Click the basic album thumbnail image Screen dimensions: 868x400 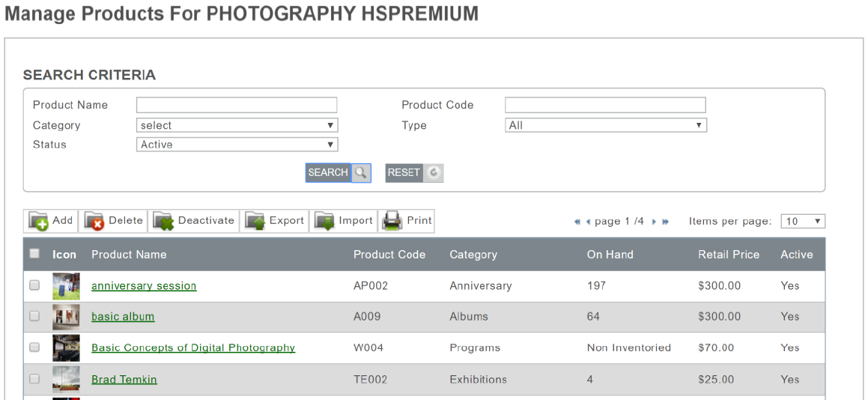click(x=66, y=317)
